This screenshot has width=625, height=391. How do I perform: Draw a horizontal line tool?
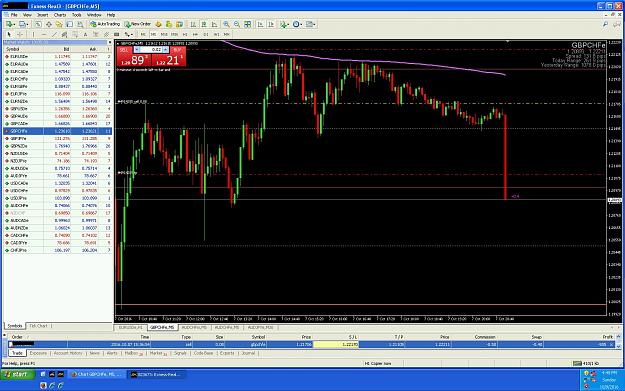tap(43, 35)
